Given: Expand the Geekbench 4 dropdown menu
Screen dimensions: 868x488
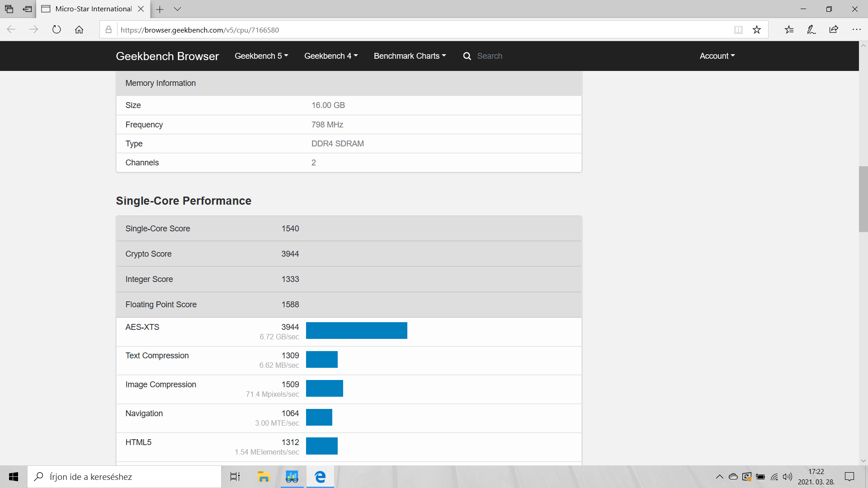Looking at the screenshot, I should point(330,56).
